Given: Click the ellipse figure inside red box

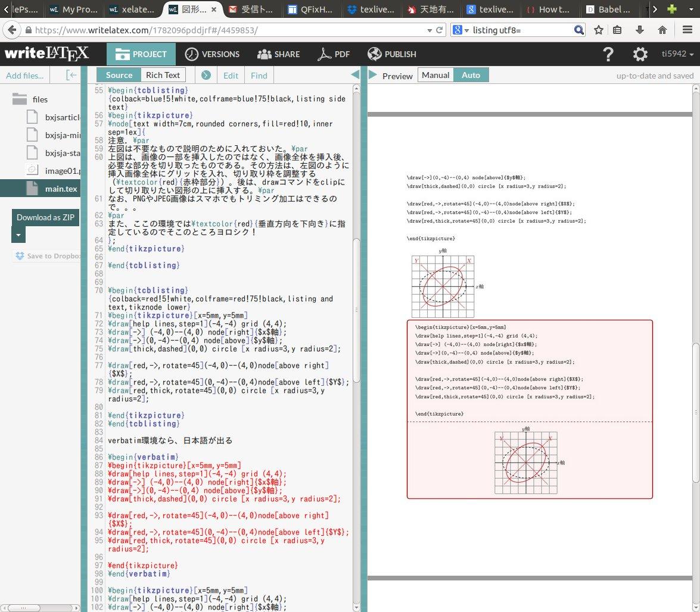Looking at the screenshot, I should (529, 461).
